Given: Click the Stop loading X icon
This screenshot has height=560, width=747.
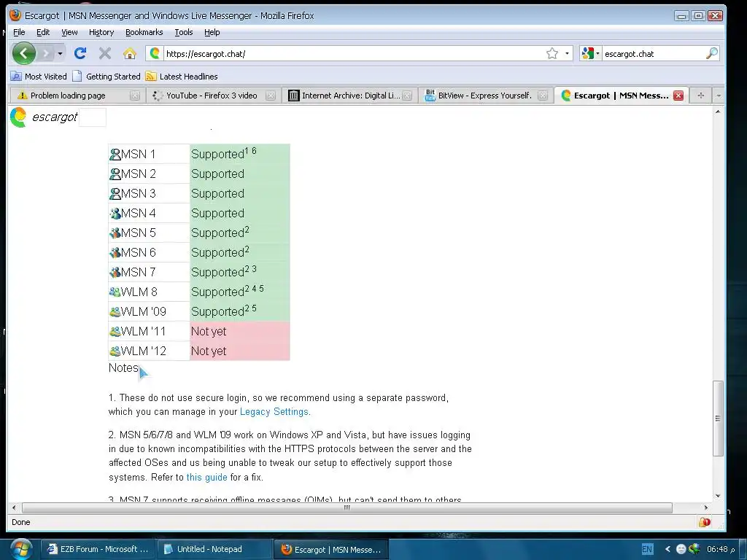Looking at the screenshot, I should [x=105, y=53].
